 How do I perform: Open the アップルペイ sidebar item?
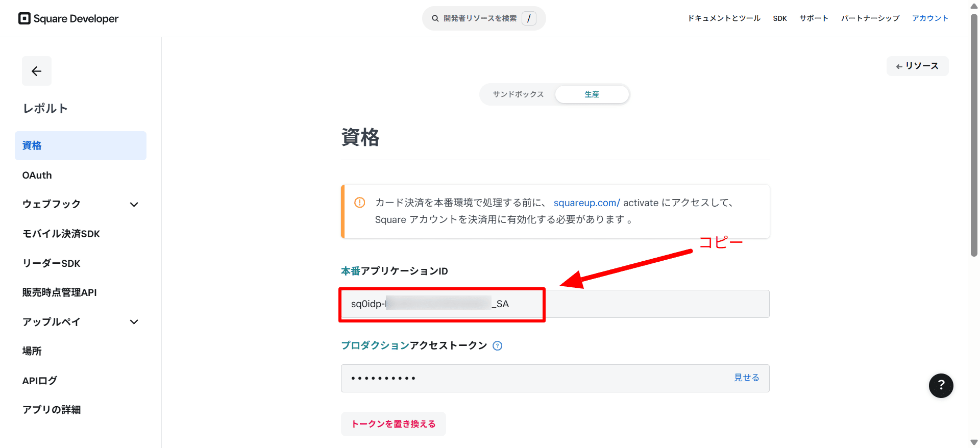[52, 322]
